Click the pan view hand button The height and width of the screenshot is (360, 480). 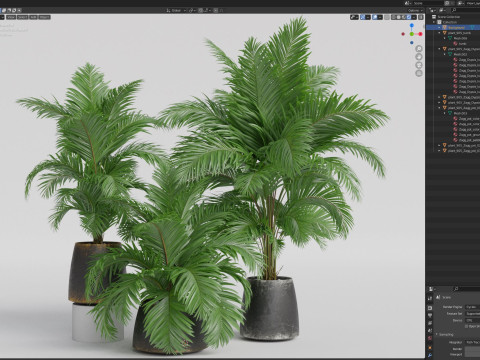pyautogui.click(x=419, y=57)
